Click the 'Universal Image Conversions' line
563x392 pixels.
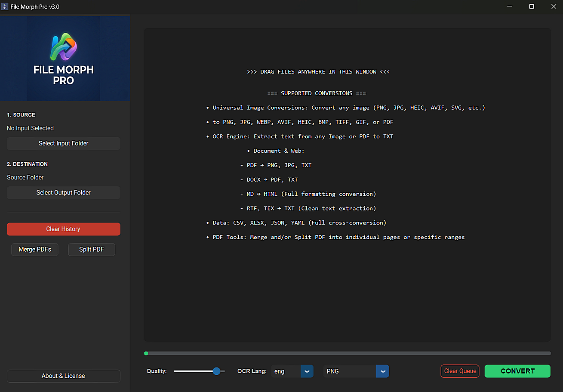pos(346,108)
